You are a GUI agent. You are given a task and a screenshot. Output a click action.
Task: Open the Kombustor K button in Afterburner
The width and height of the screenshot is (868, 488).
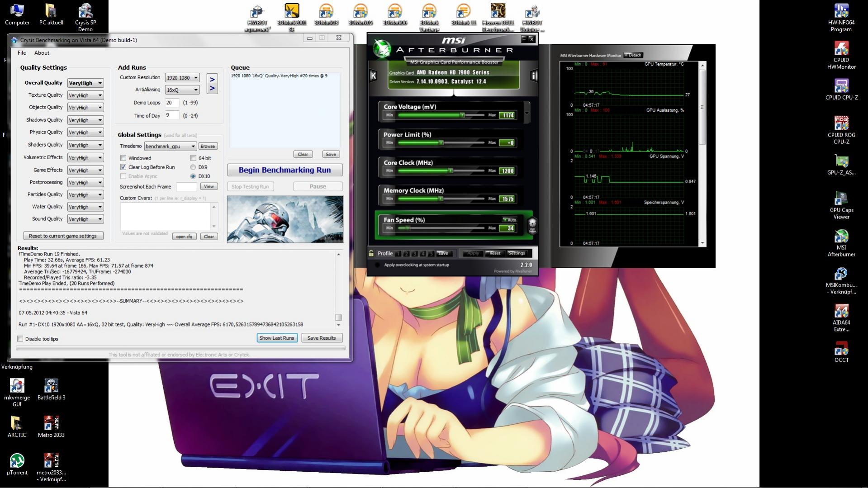373,76
